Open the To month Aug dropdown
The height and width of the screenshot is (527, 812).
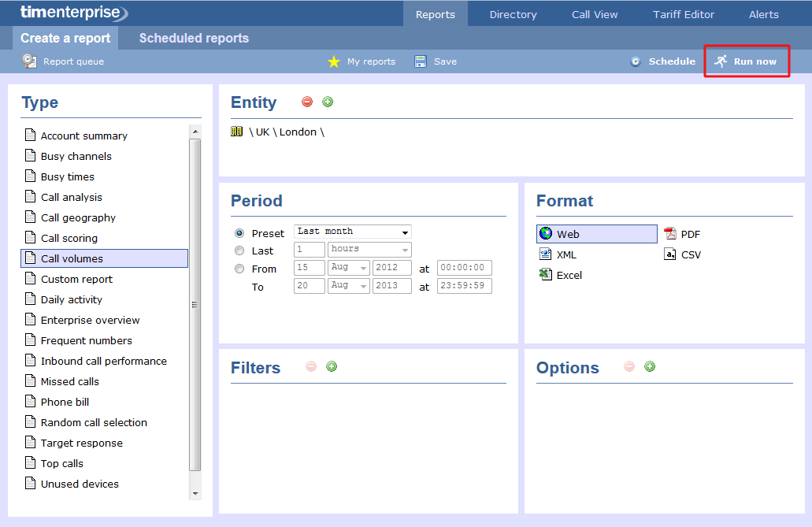pyautogui.click(x=349, y=285)
